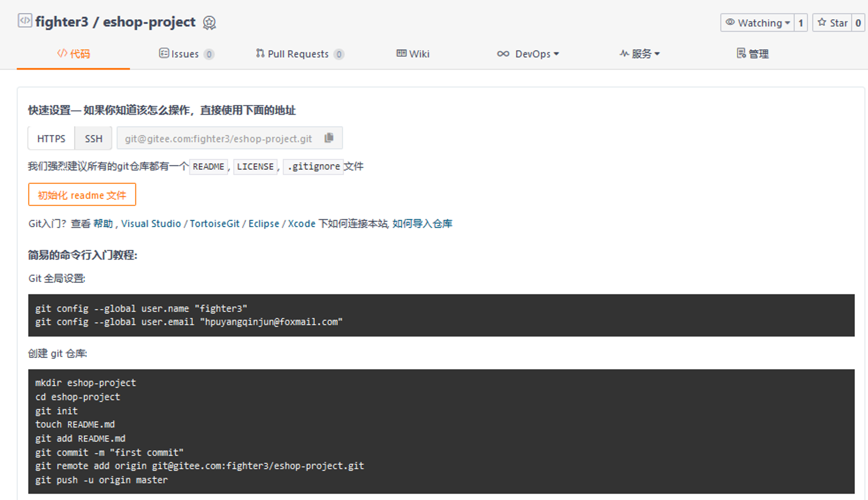Star the eshop-project repository

click(x=832, y=23)
